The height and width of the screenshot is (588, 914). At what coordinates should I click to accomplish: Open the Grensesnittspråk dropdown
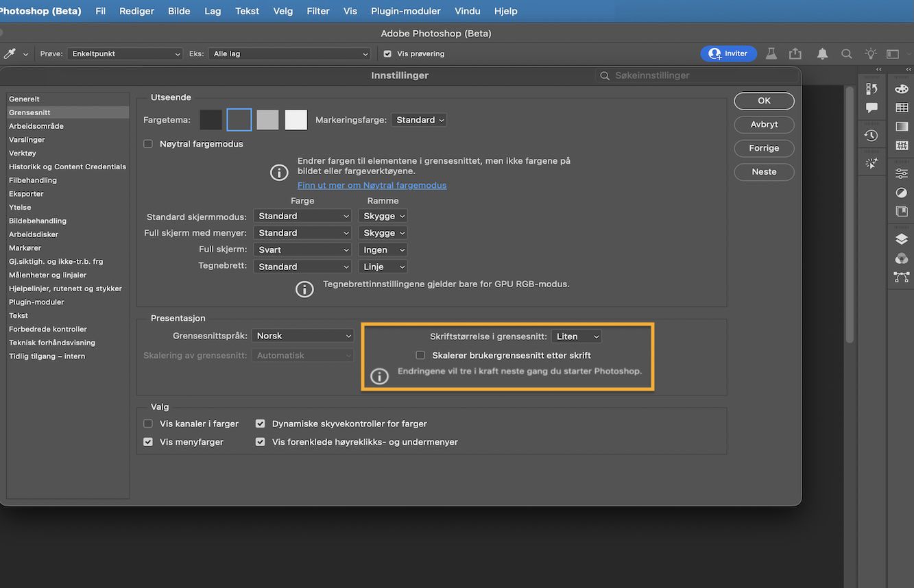[302, 335]
